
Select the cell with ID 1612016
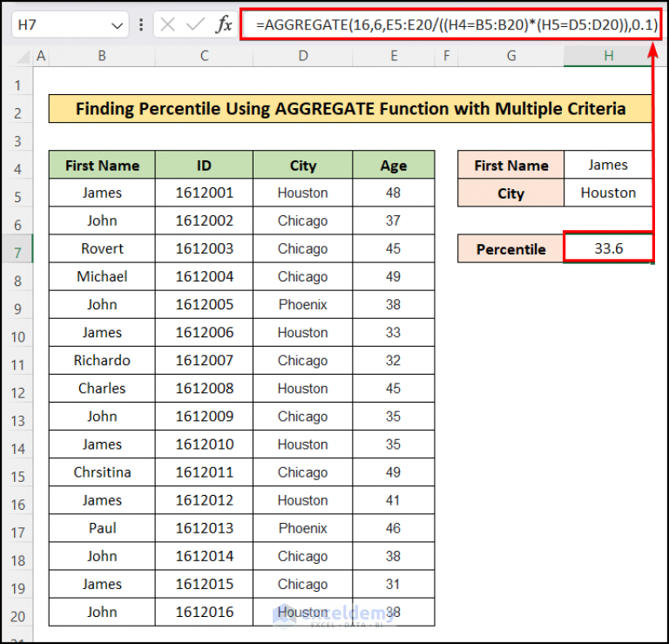coord(205,612)
